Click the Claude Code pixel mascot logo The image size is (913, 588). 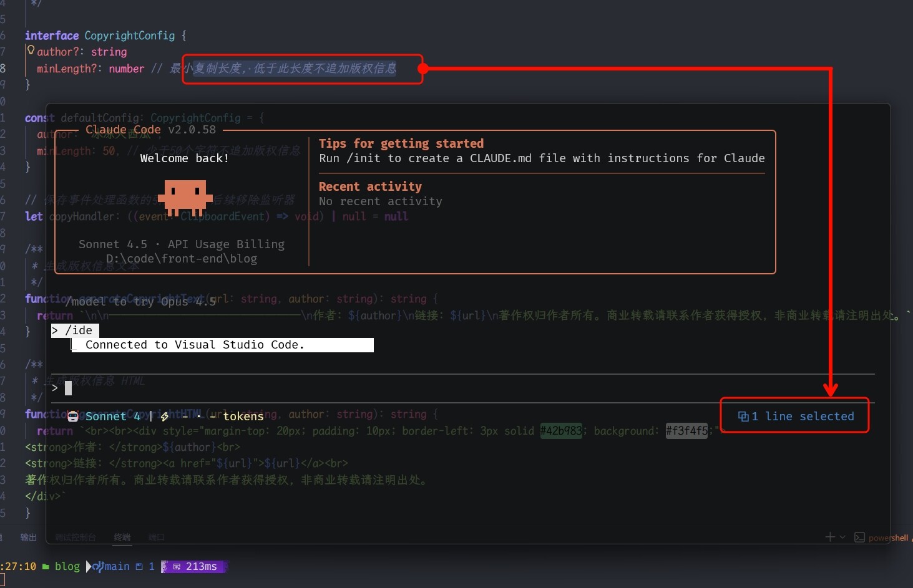185,198
